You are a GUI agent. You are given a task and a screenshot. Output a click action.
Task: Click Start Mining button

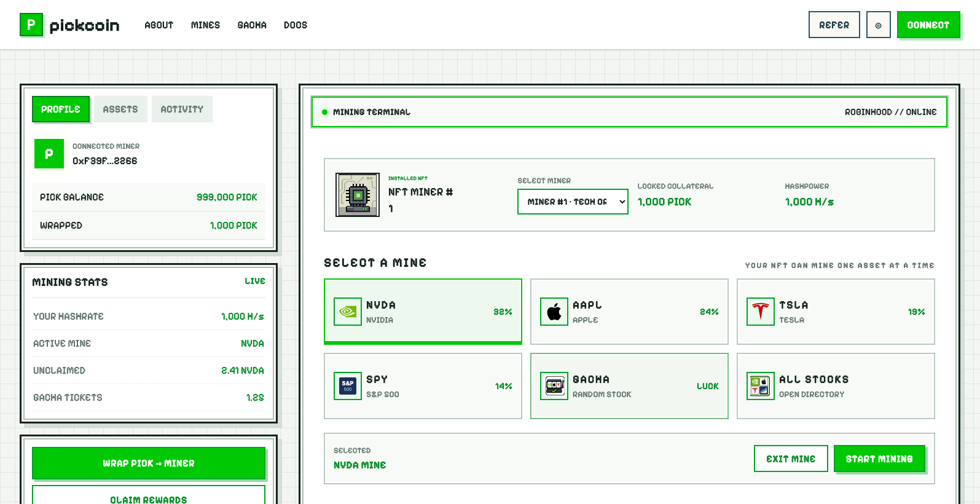[879, 459]
